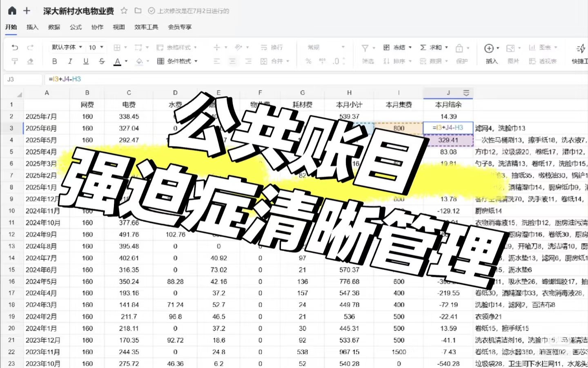Toggle bold formatting
This screenshot has height=368, width=588.
(54, 61)
